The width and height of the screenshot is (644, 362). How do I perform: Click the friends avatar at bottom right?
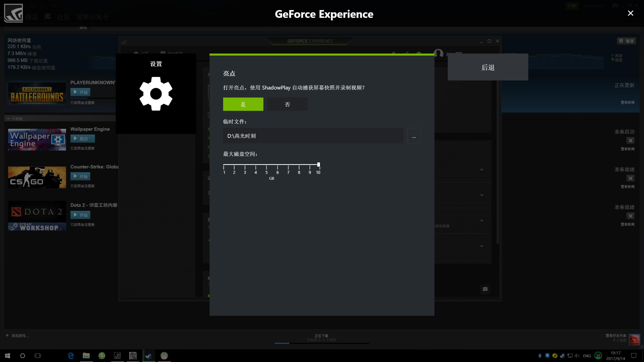click(634, 340)
